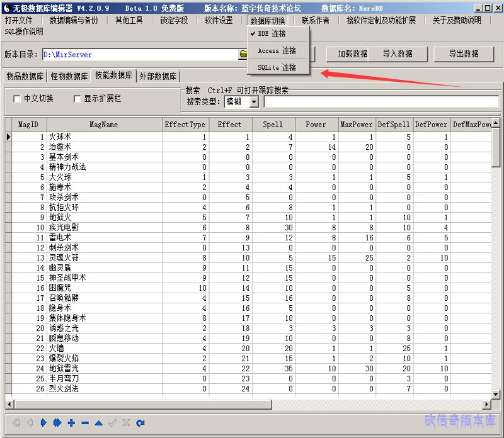The width and height of the screenshot is (504, 438).
Task: Insert new record with plus icon
Action: 71,423
